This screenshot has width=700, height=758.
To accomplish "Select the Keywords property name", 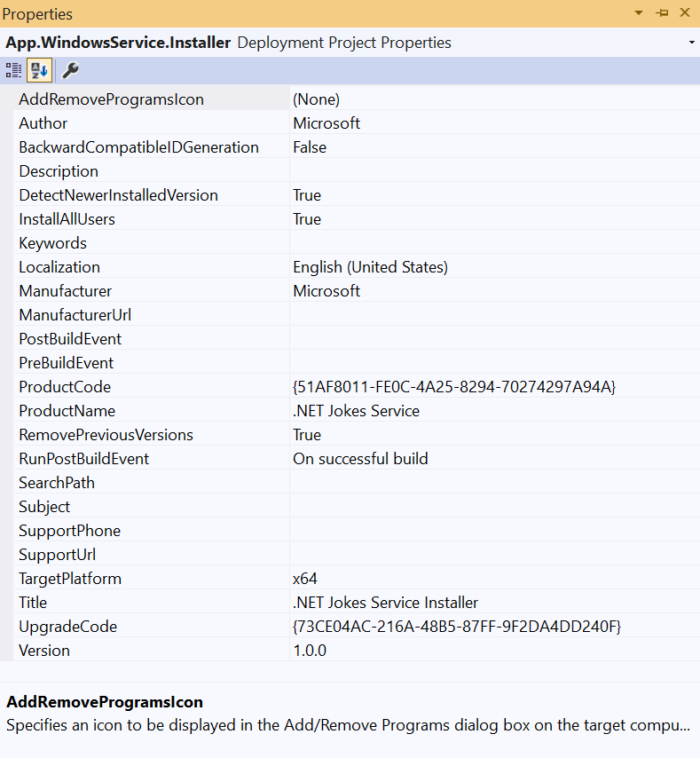I will [x=52, y=243].
